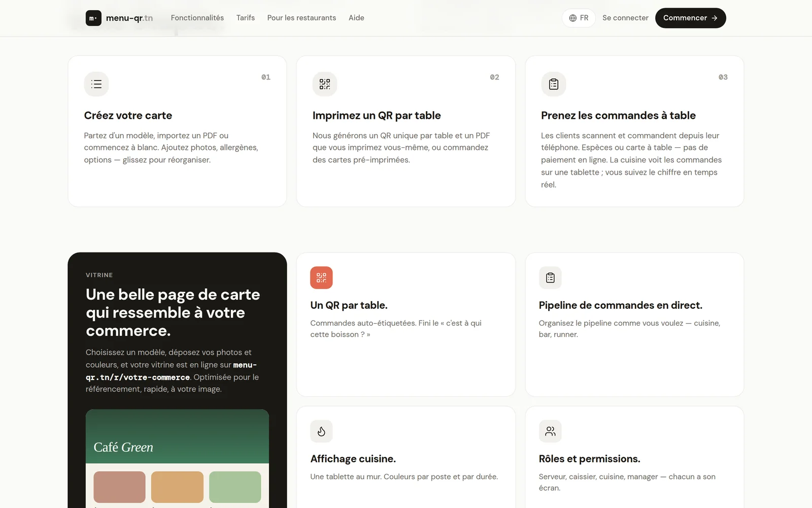
Task: Click the users icon above Rôles et permissions
Action: (550, 431)
